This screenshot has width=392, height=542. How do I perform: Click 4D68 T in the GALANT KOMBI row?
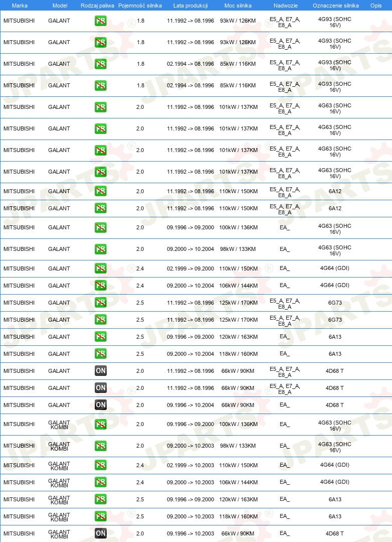point(335,533)
